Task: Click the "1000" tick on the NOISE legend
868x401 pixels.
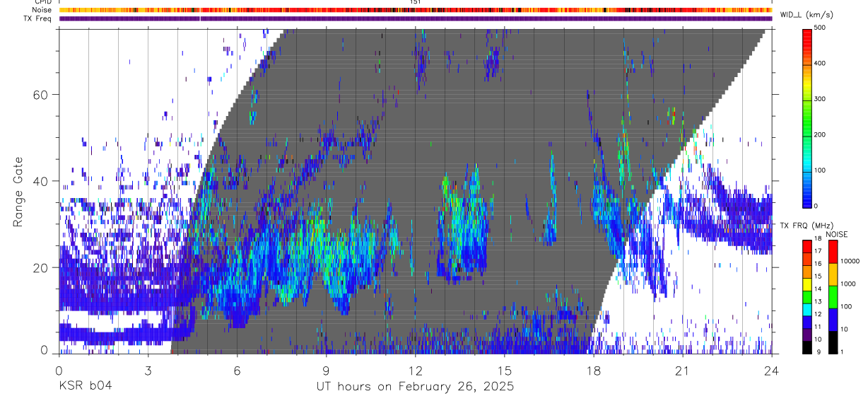Action: coord(848,284)
